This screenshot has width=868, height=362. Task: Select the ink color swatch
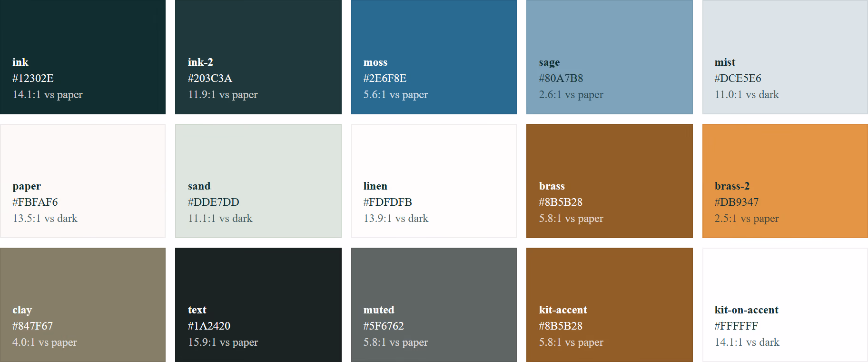pos(83,57)
